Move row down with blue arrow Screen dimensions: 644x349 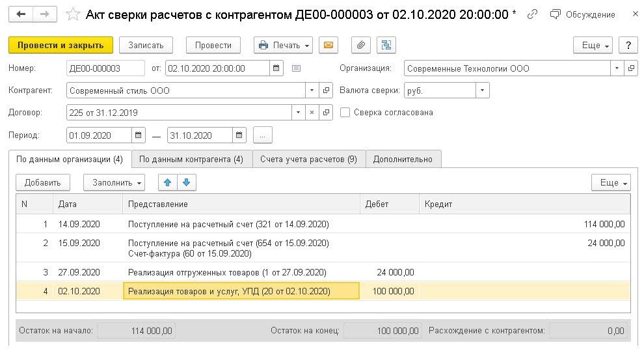point(186,183)
